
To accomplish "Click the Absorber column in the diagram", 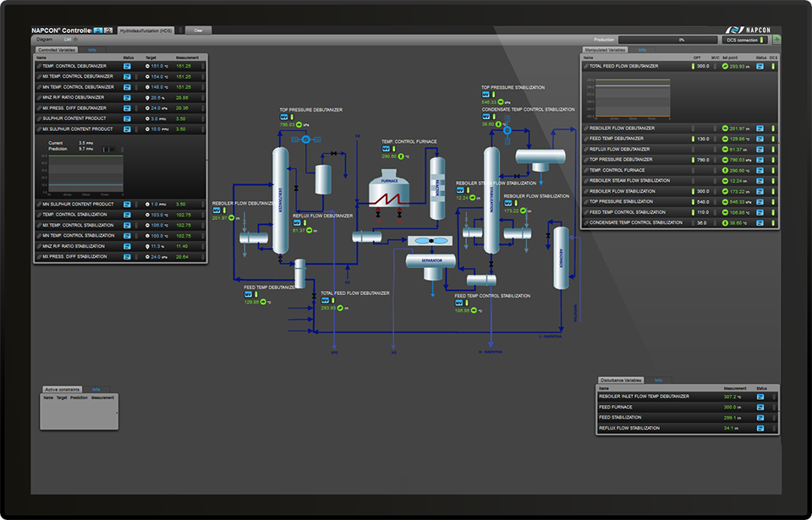I will click(559, 259).
